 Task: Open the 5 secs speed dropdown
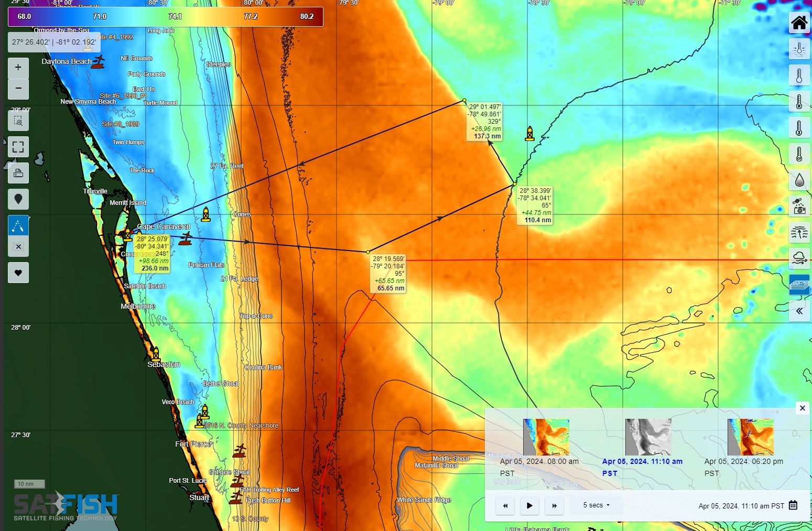(596, 505)
